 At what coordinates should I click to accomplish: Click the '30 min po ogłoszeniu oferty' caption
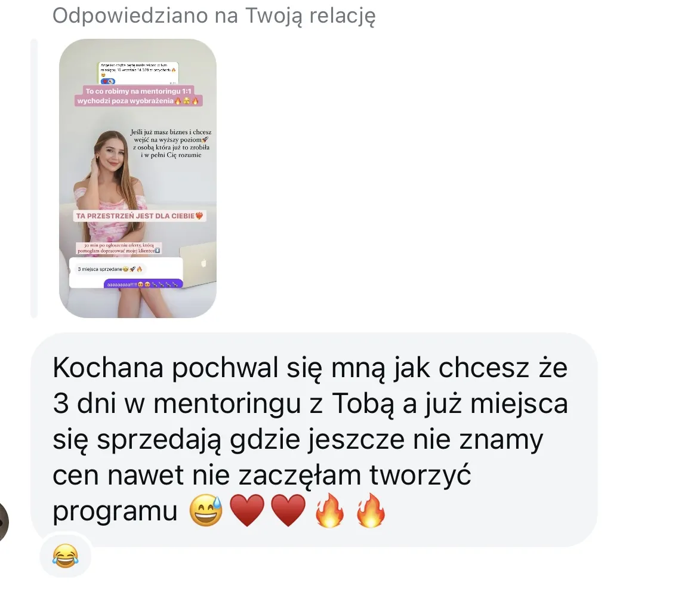click(119, 248)
